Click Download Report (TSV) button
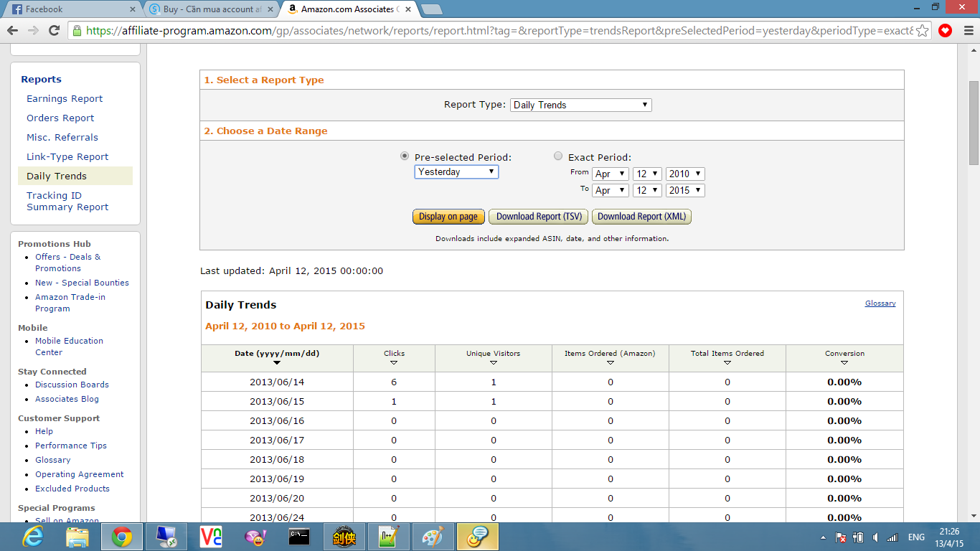 click(x=538, y=217)
